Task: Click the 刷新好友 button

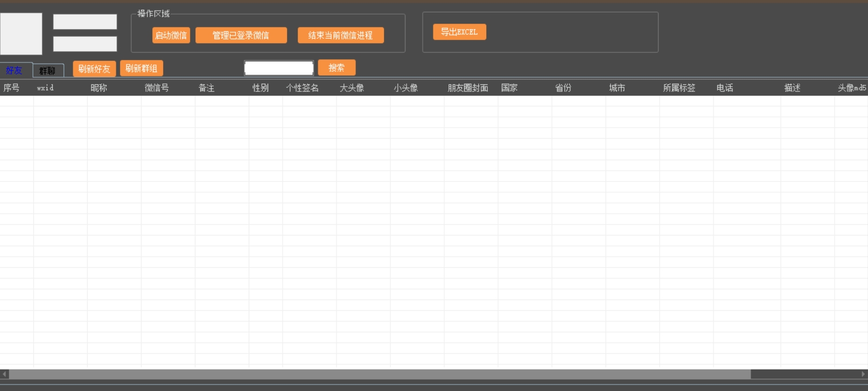Action: click(94, 69)
